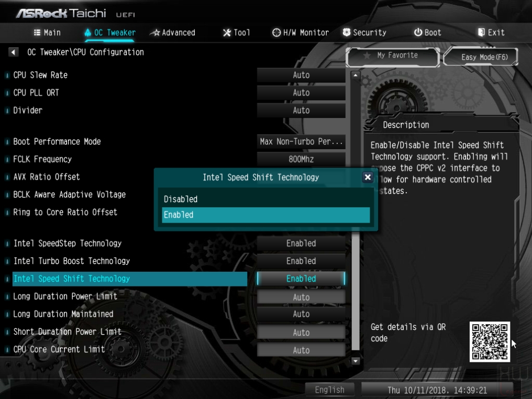Screen dimensions: 532x399
Task: Select the CPU Slew Rate setting label
Action: tap(40, 75)
